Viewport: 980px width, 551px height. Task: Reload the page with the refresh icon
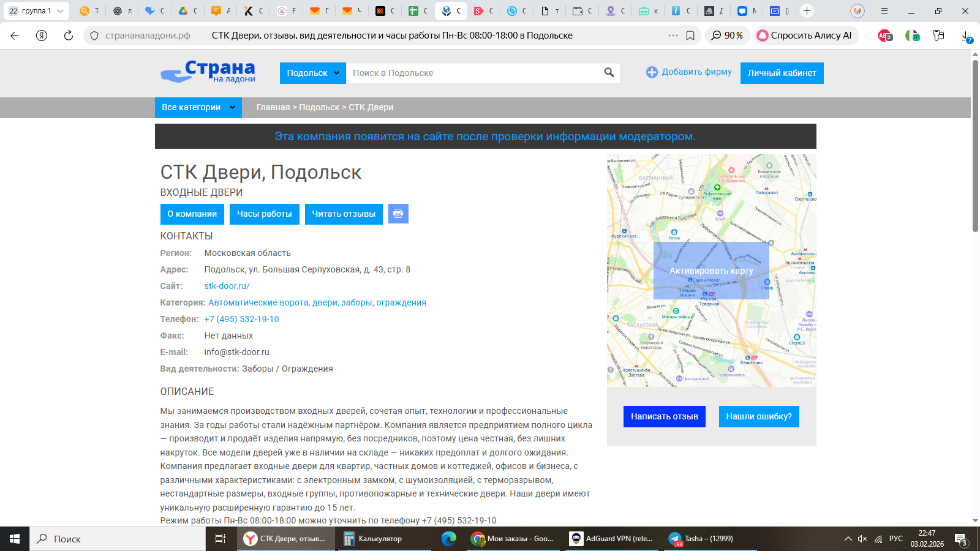[69, 36]
